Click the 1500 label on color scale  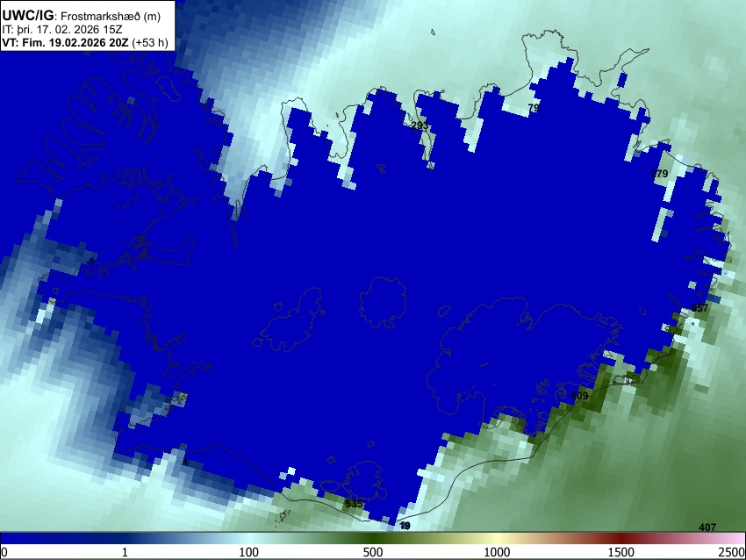(621, 552)
